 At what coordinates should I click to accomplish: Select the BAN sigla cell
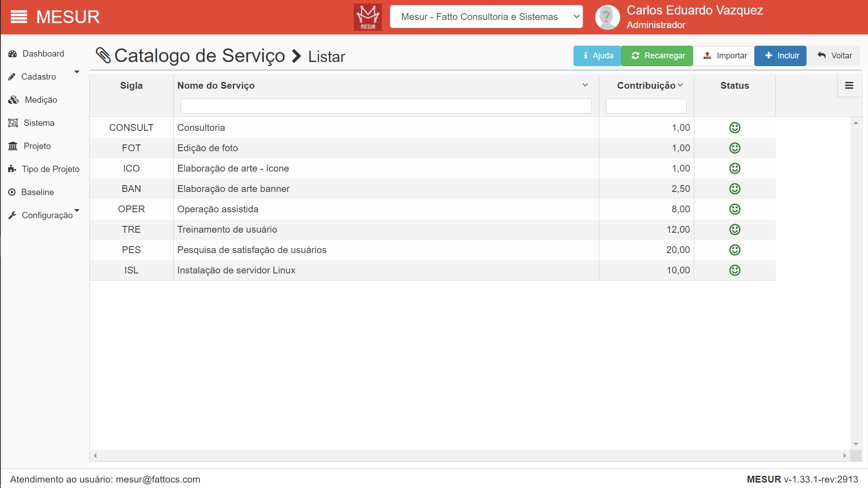click(x=131, y=189)
